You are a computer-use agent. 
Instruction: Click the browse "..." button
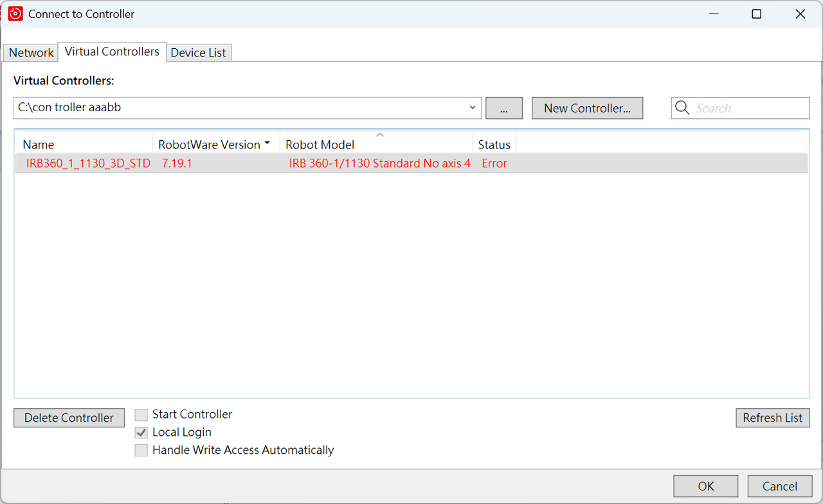(503, 108)
